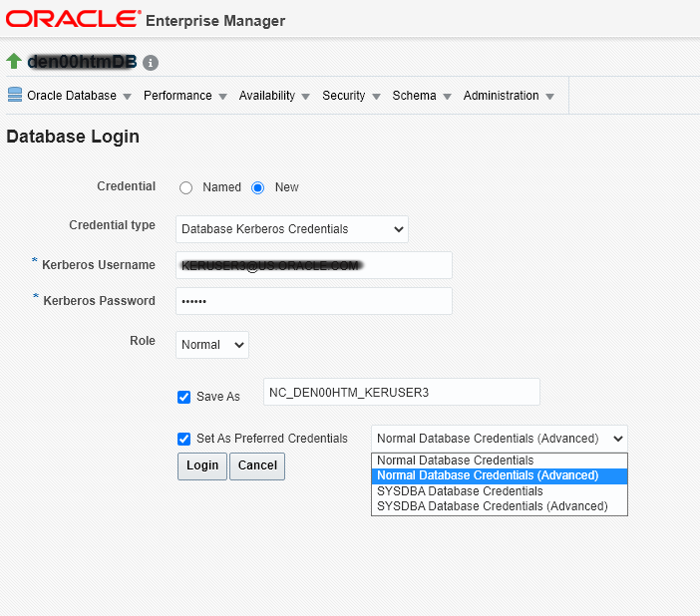Viewport: 700px width, 616px height.
Task: Click the green up-arrow status icon
Action: [x=14, y=61]
